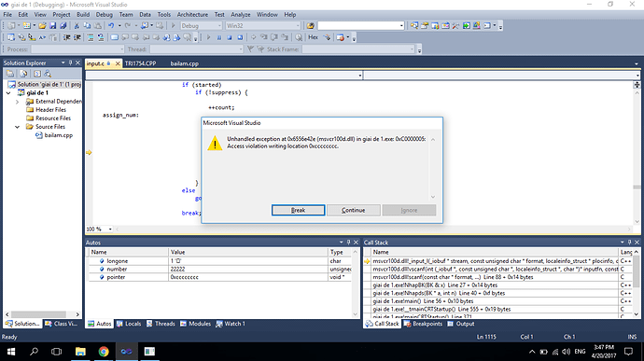Open the Win32 platform dropdown
This screenshot has width=644, height=361.
[263, 25]
